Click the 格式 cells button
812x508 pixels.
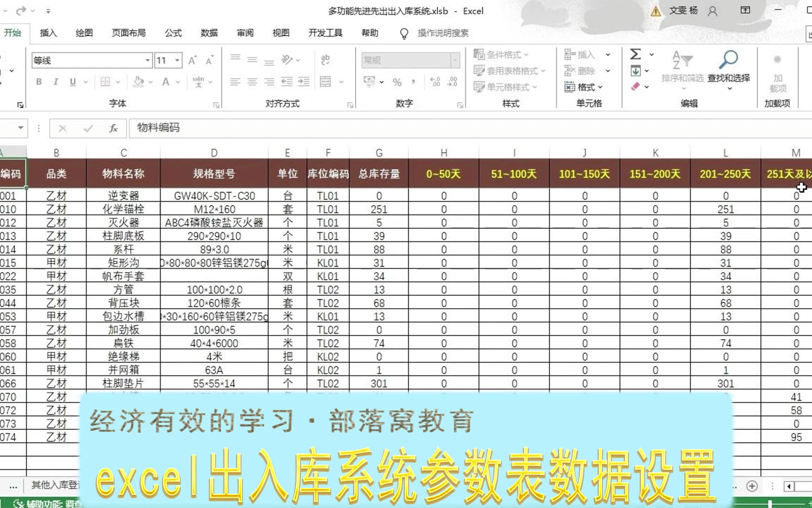[x=584, y=87]
